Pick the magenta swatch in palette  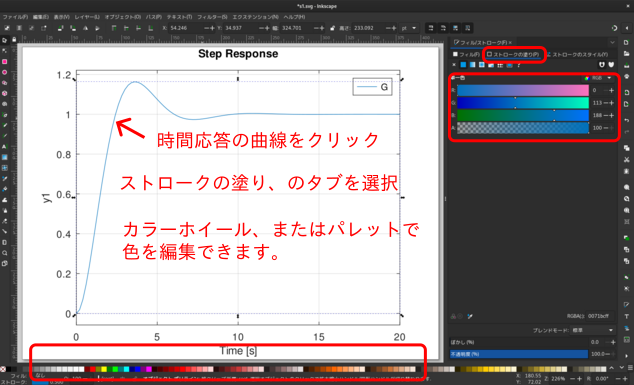[x=149, y=369]
